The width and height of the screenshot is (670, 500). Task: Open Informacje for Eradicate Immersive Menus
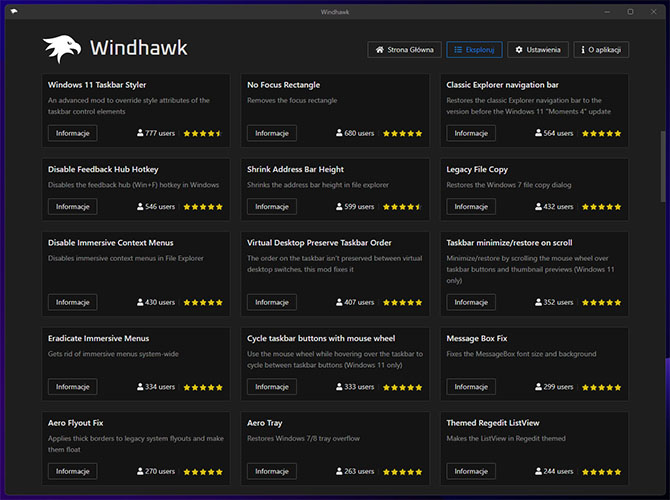(73, 387)
